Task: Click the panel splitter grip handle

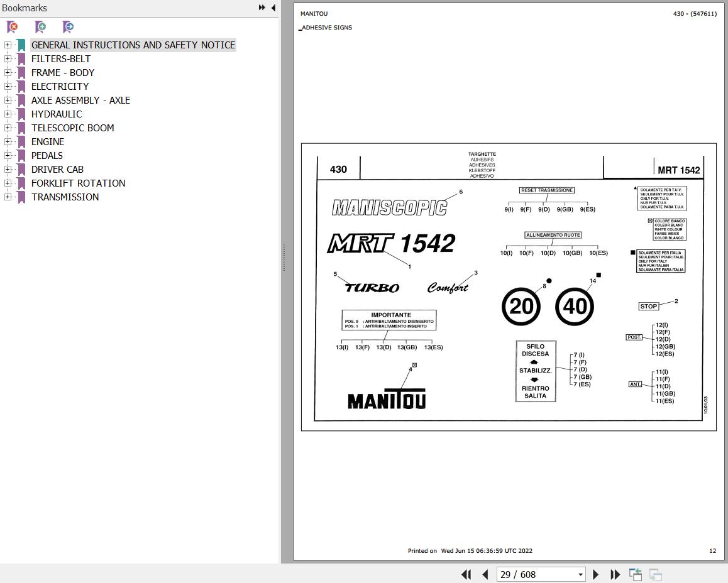Action: pyautogui.click(x=284, y=258)
